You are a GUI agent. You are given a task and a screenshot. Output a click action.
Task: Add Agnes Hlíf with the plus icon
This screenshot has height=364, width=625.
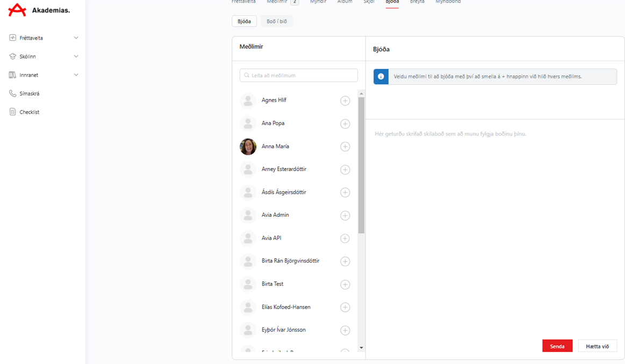345,101
